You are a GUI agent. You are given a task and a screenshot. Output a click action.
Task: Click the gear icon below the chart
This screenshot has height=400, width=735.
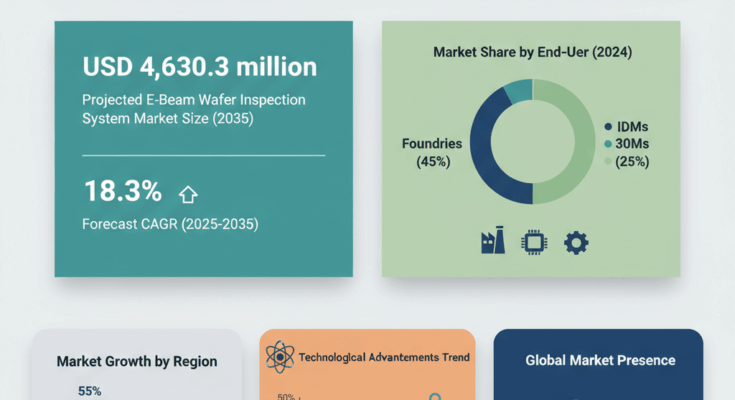(x=575, y=242)
